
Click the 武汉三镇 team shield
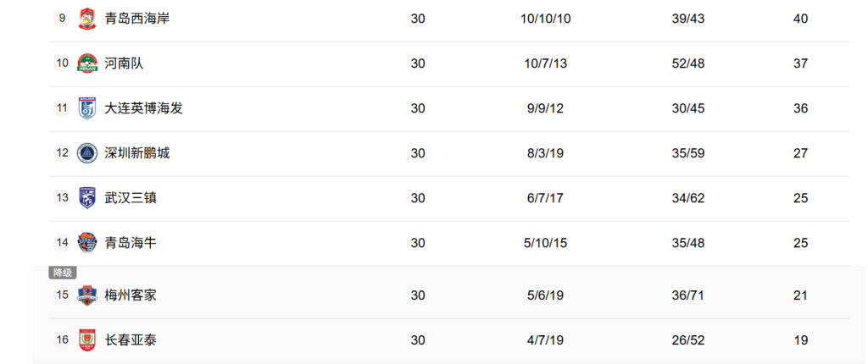[x=87, y=198]
